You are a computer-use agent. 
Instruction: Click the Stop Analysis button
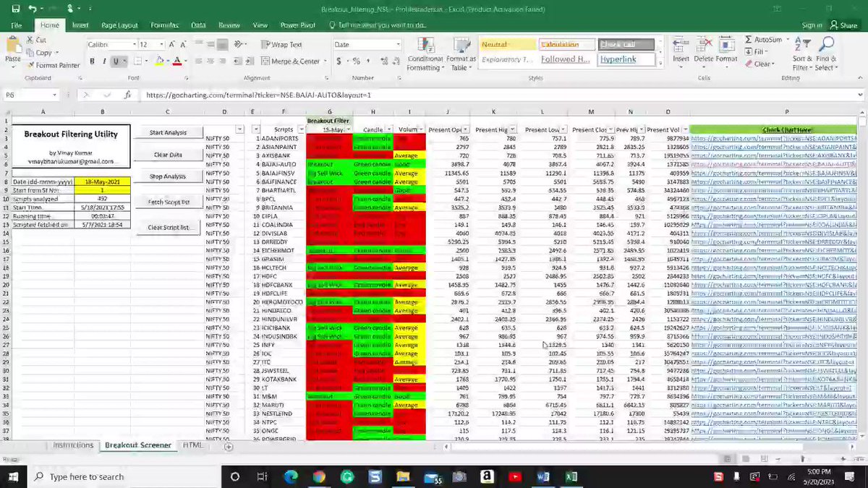(168, 176)
